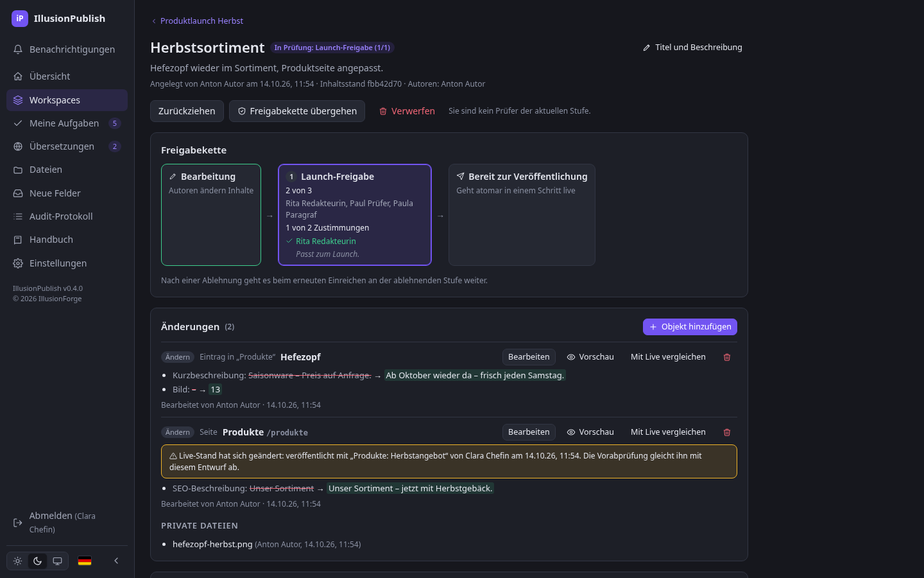Collapse the sidebar with chevron
924x578 pixels.
click(x=116, y=561)
